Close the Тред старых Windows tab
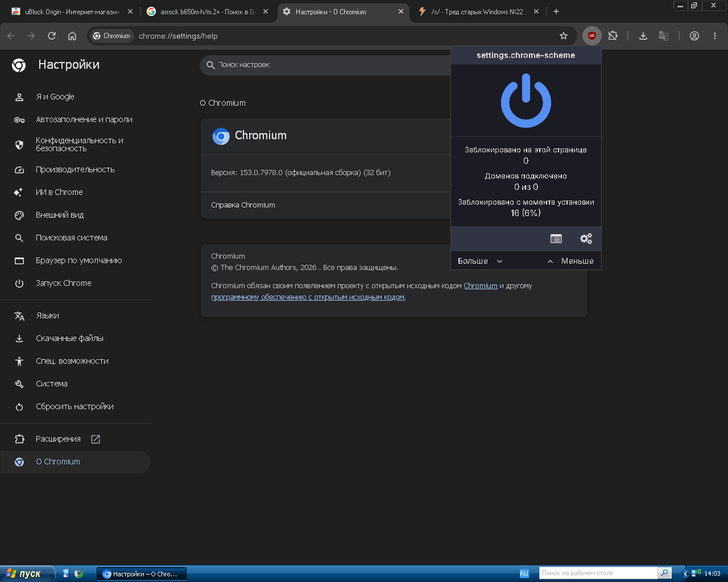 coord(536,11)
